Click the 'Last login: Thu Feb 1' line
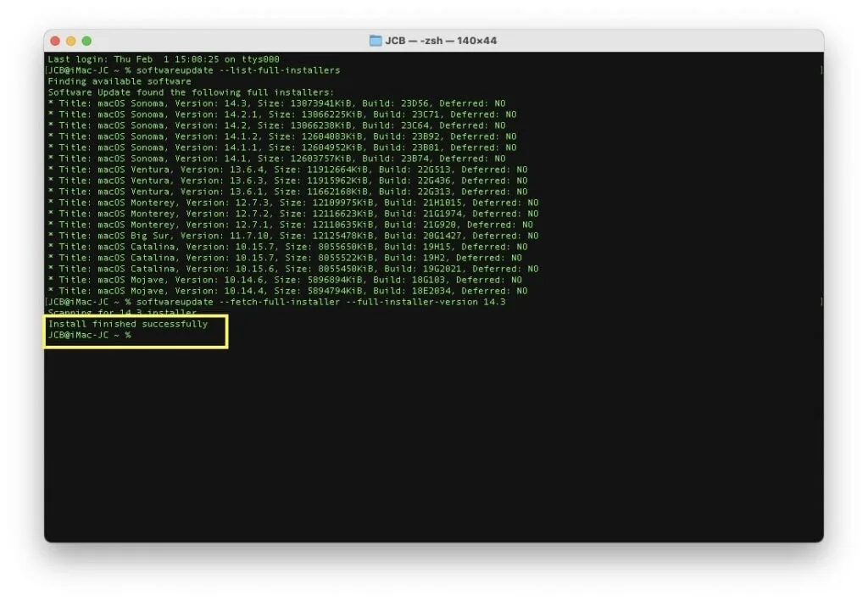This screenshot has width=868, height=601. (164, 59)
